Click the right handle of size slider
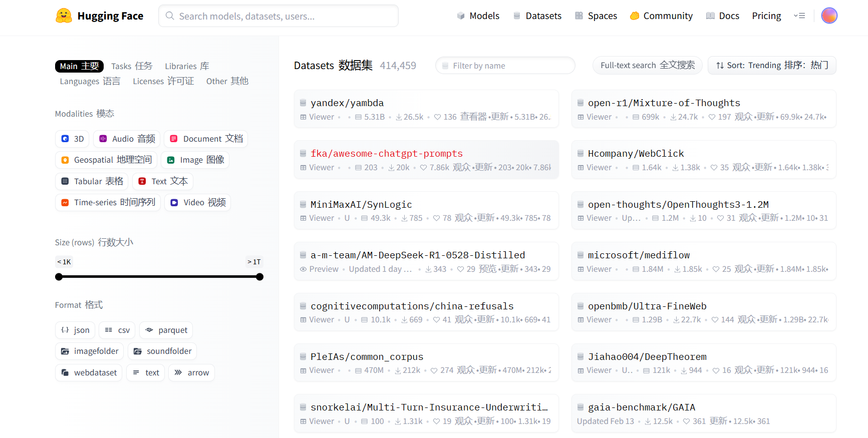The width and height of the screenshot is (868, 438). [259, 277]
